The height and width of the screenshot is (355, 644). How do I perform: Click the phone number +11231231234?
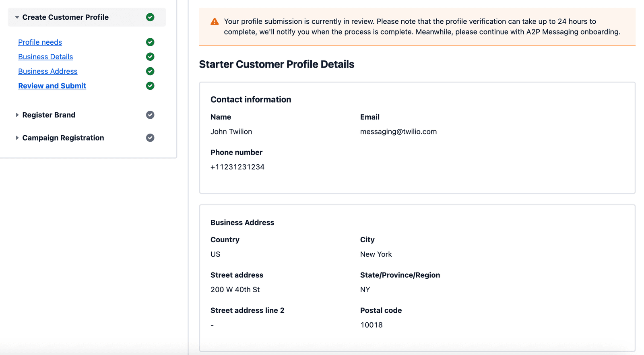[x=237, y=167]
